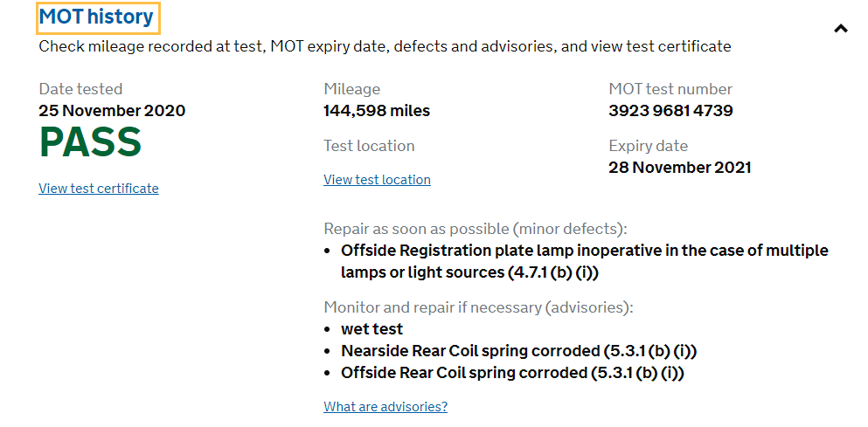Click the wet test advisory item
Screen dimensions: 868x427
(372, 329)
